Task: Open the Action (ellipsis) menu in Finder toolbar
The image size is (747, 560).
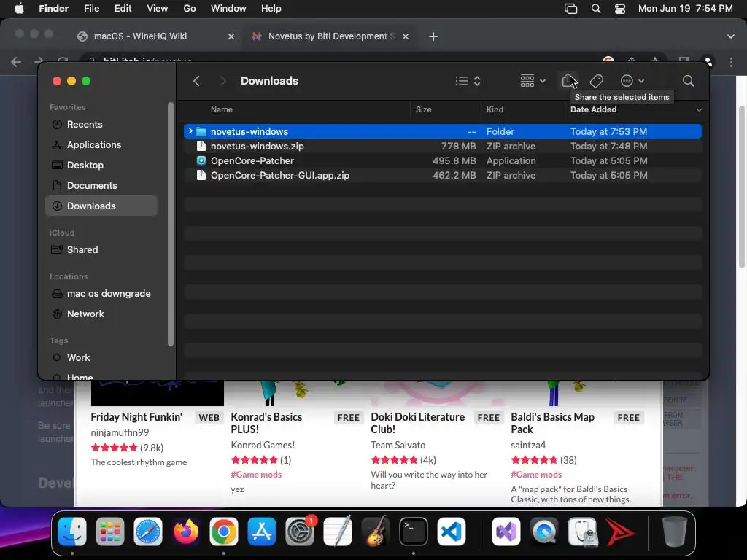Action: point(632,81)
